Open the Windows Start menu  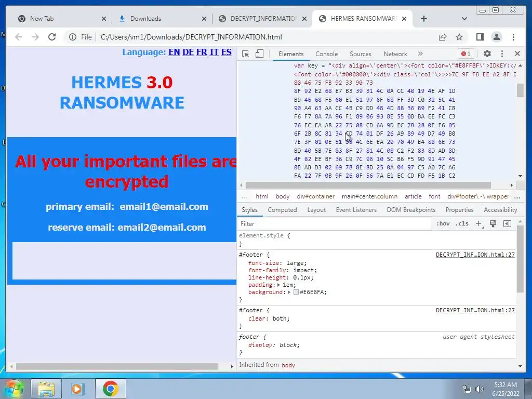point(14,389)
